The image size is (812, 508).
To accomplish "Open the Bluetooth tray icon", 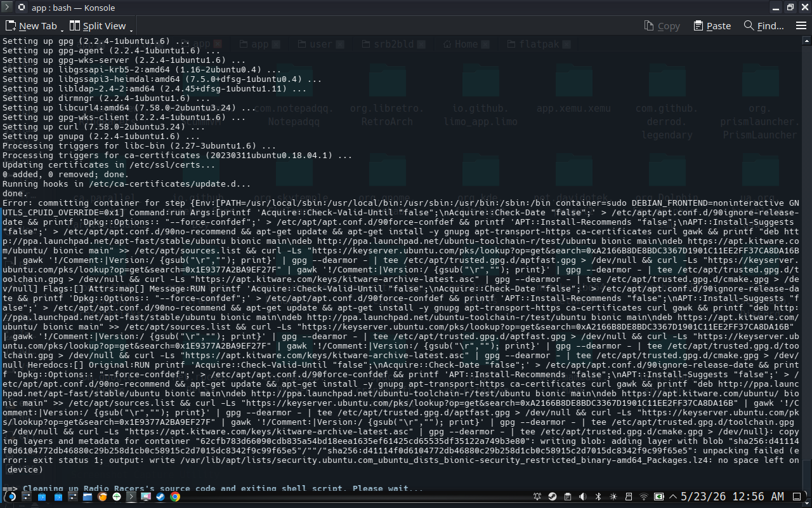I will point(598,497).
